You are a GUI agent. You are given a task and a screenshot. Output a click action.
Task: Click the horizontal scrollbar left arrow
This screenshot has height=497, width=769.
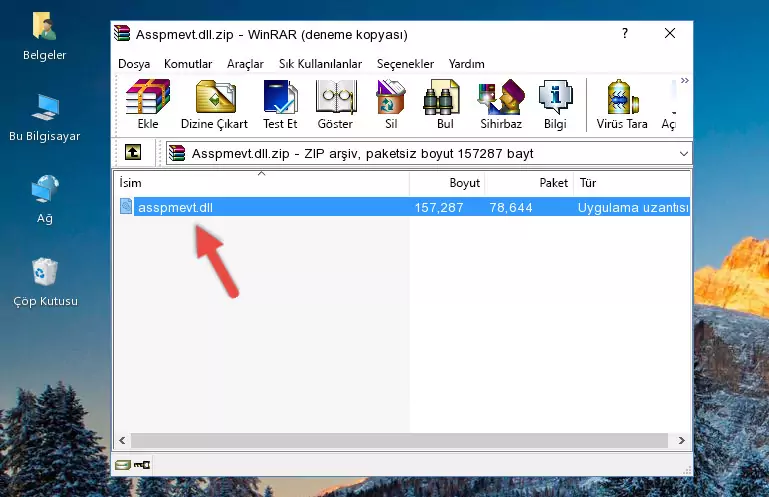[x=123, y=440]
